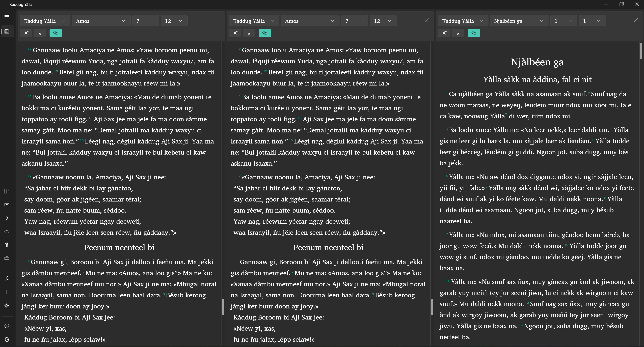Screen dimensions: 644x347
Task: Increase font size in first pane
Action: [26, 33]
